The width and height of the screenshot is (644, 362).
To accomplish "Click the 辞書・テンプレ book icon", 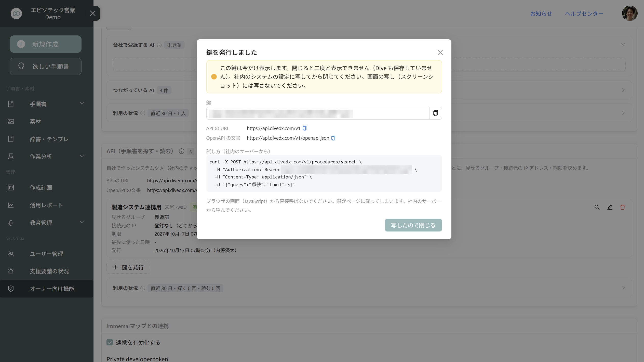I will coord(11,139).
